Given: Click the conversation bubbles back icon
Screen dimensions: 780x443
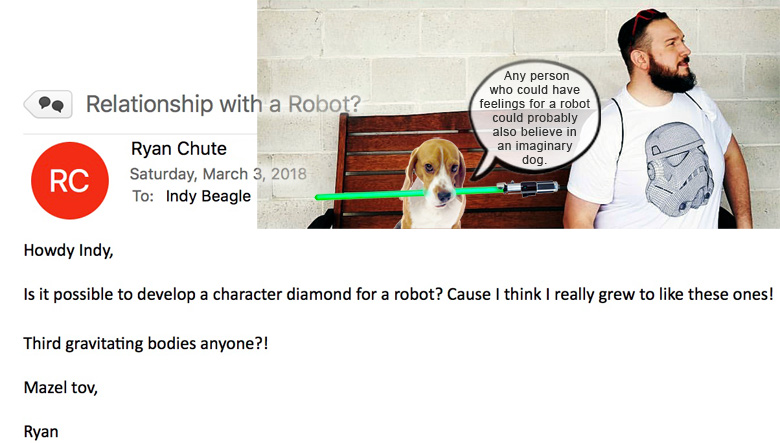Looking at the screenshot, I should click(x=48, y=104).
